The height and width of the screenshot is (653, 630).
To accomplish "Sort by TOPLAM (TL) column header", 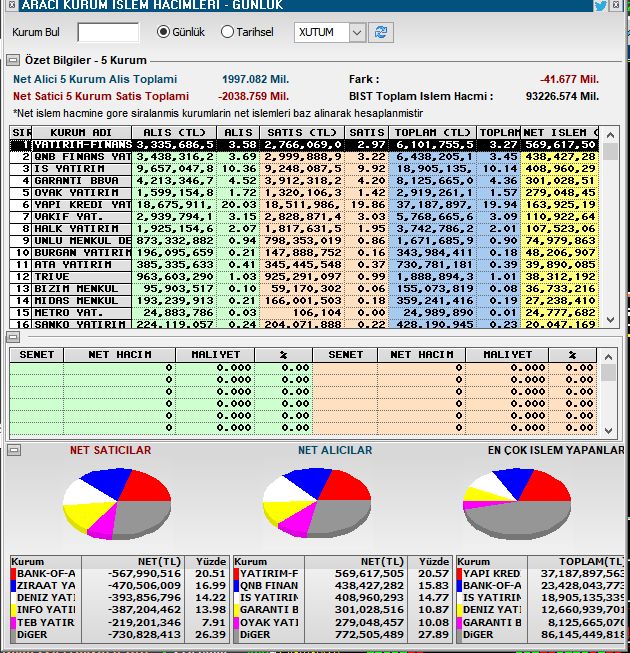I will click(432, 132).
